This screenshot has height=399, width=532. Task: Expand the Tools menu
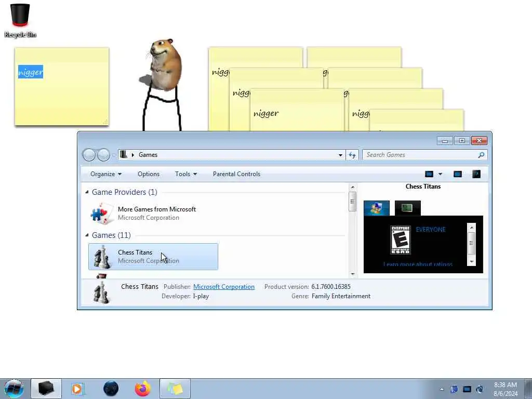point(185,174)
